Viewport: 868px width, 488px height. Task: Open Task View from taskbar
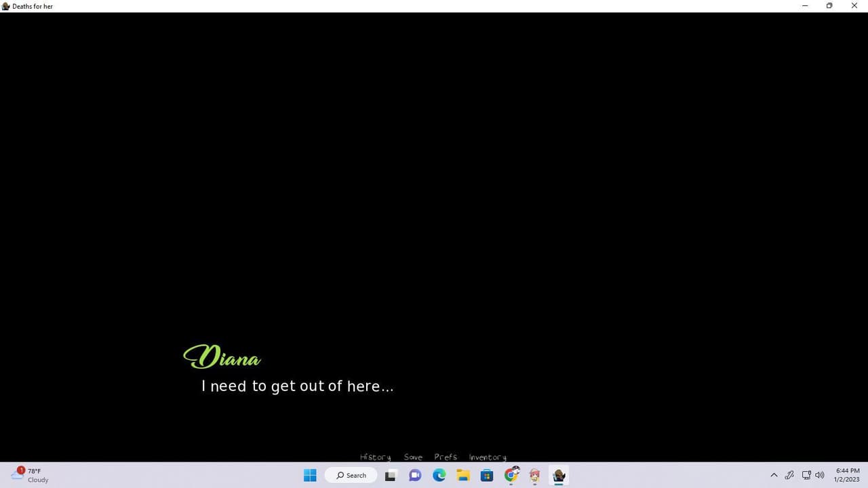[x=391, y=475]
